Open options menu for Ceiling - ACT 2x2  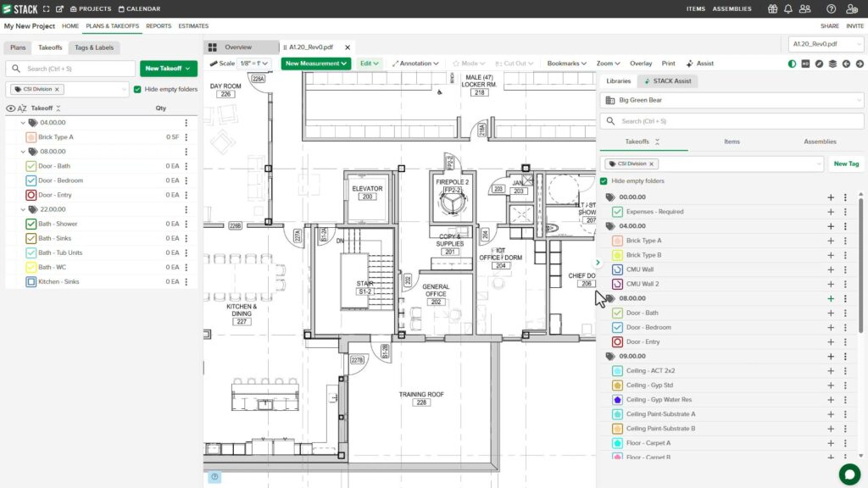point(845,371)
